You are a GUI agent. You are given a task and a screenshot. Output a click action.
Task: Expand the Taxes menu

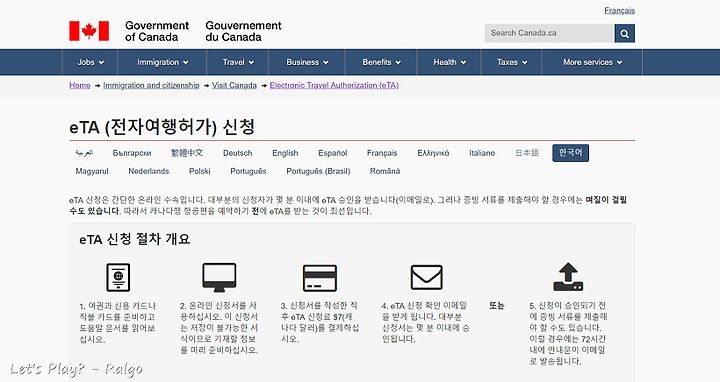512,62
